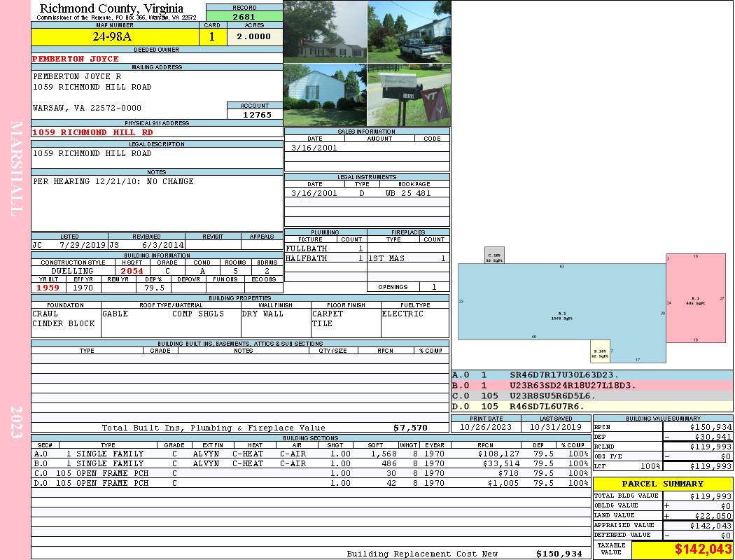The height and width of the screenshot is (560, 735).
Task: Click deeded owner name PEMBERTON JOYCE
Action: pyautogui.click(x=76, y=59)
